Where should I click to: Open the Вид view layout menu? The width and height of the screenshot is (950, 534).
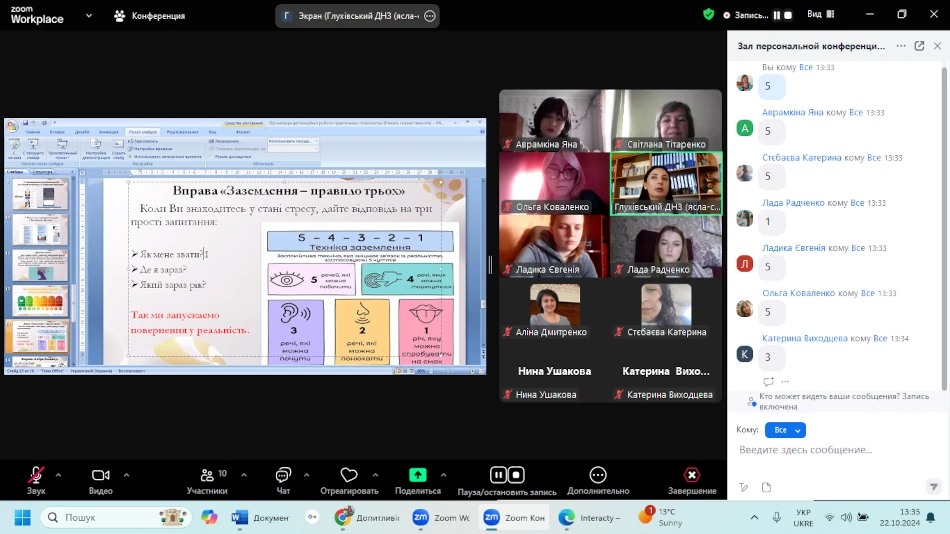coord(820,14)
